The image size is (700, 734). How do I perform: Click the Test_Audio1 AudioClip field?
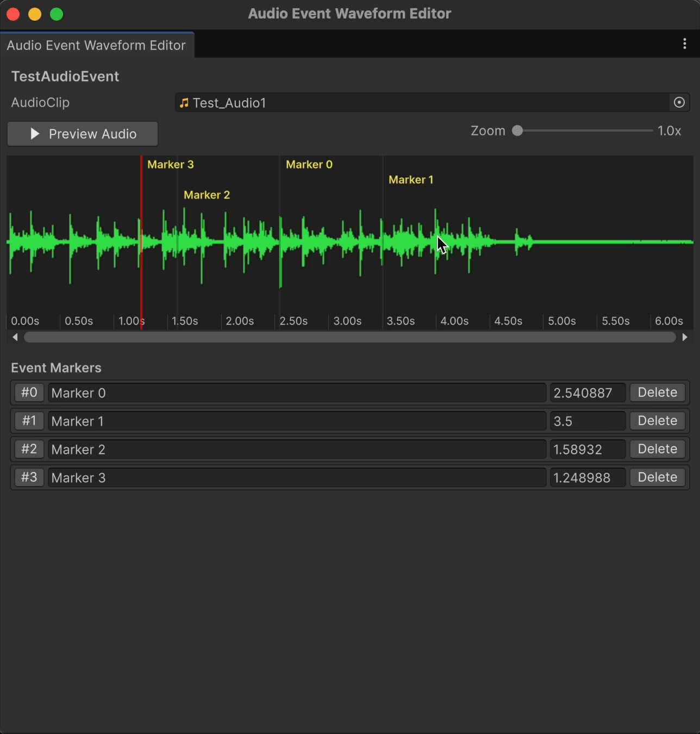pyautogui.click(x=432, y=102)
